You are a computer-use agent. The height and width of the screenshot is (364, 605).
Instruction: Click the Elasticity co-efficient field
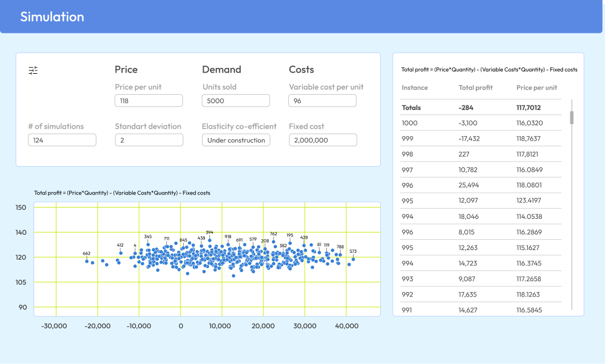[236, 140]
